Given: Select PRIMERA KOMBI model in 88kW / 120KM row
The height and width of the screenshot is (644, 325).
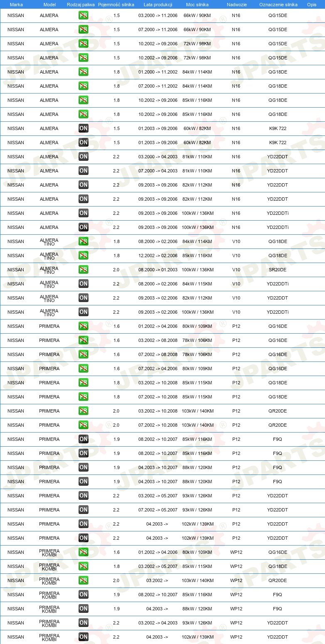Looking at the screenshot, I should point(49,609).
